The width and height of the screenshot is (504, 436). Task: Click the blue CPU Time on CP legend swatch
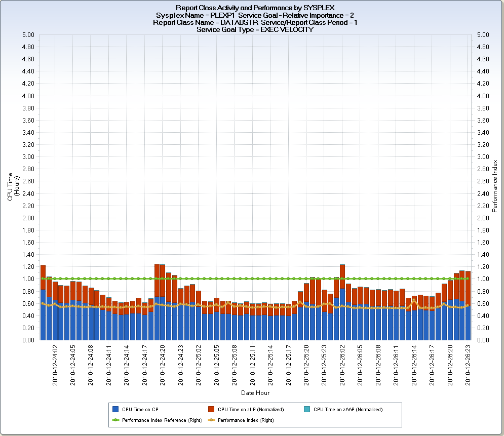pyautogui.click(x=115, y=409)
